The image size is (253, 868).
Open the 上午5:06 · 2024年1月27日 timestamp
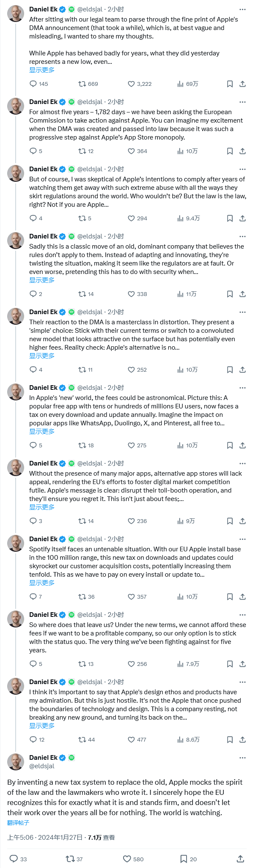coord(45,837)
